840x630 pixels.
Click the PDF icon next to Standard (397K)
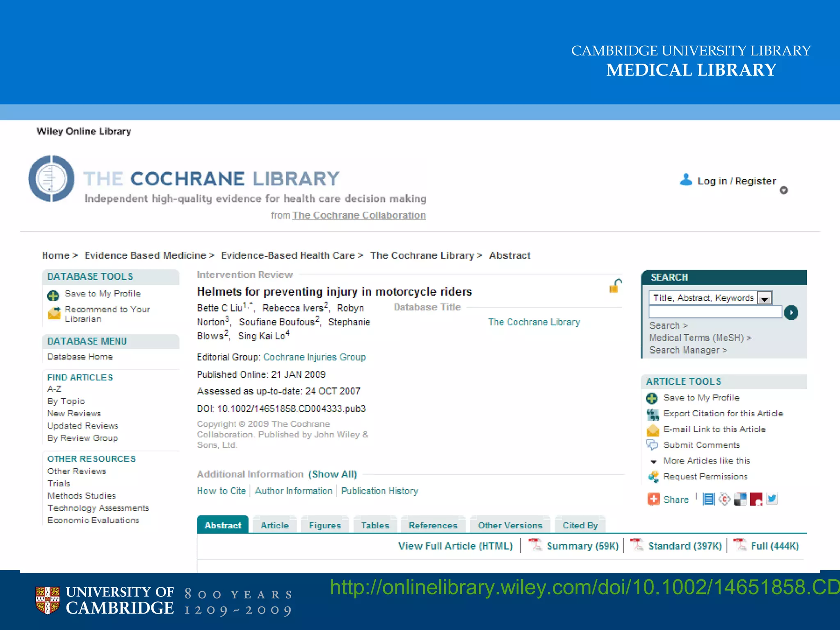pyautogui.click(x=637, y=544)
